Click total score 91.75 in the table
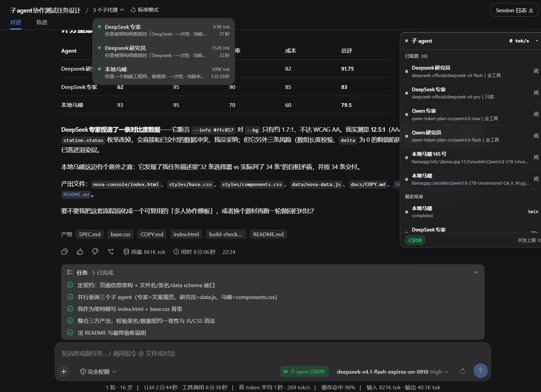The width and height of the screenshot is (541, 392). 347,69
